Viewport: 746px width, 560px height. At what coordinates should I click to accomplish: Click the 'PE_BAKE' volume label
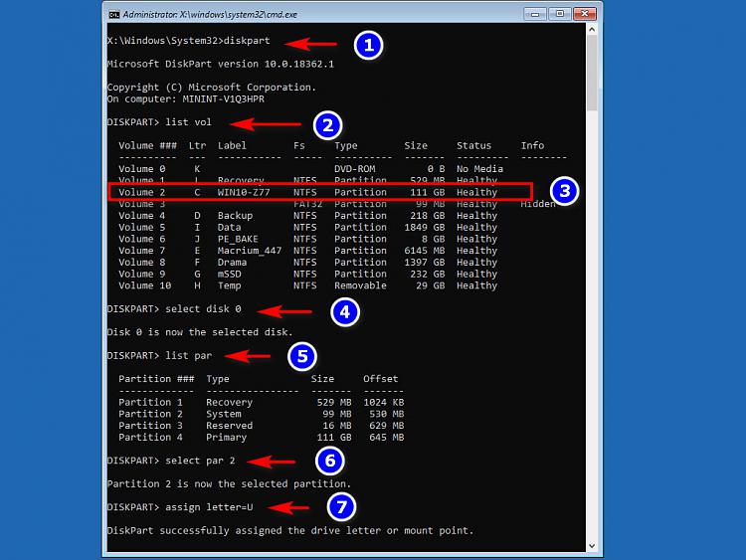(238, 239)
